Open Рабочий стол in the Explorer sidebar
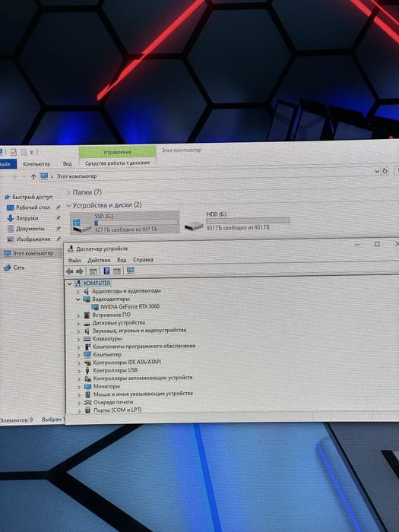Viewport: 399px width, 532px height. tap(29, 207)
